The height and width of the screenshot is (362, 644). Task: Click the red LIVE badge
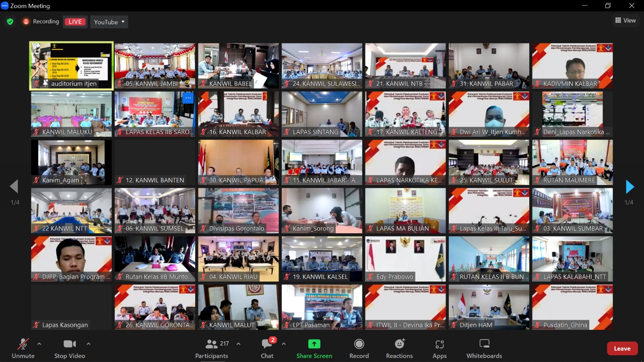click(x=75, y=22)
